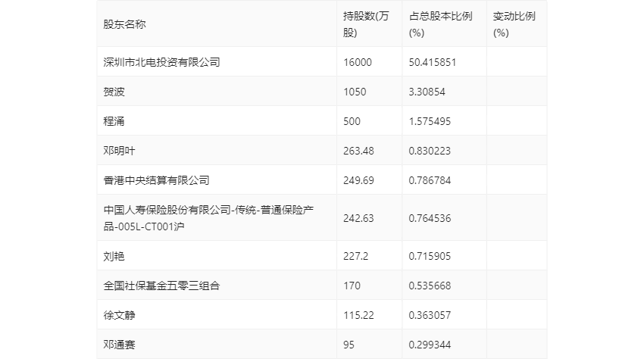Select the 中国人寿保险股份有限公司 shareholder entry
This screenshot has width=644, height=359.
point(208,218)
